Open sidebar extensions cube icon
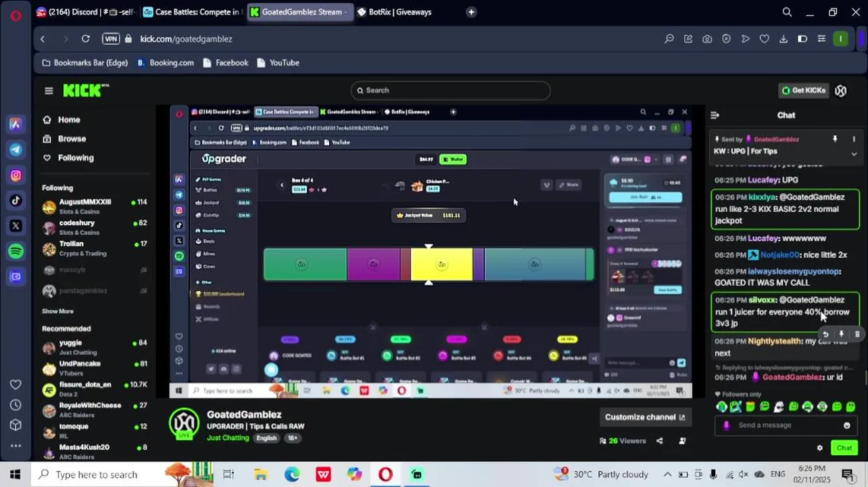 click(x=16, y=425)
